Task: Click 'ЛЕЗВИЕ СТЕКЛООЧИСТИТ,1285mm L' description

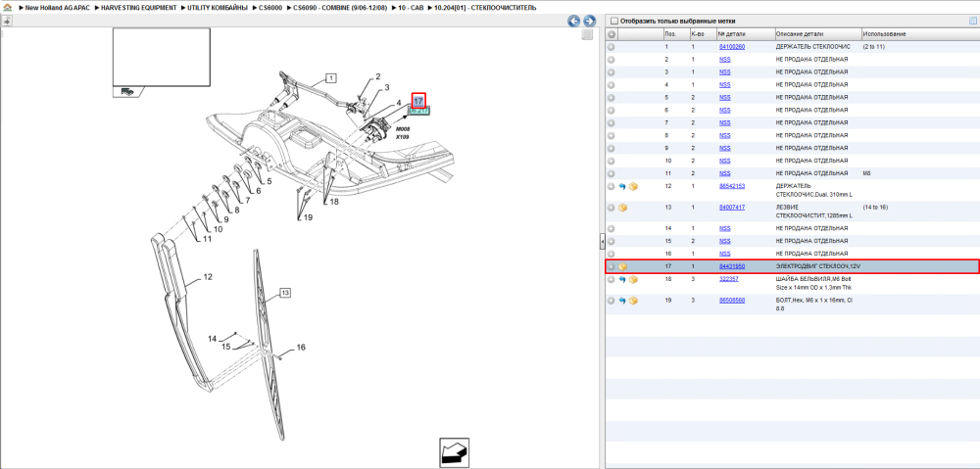Action: pyautogui.click(x=814, y=211)
